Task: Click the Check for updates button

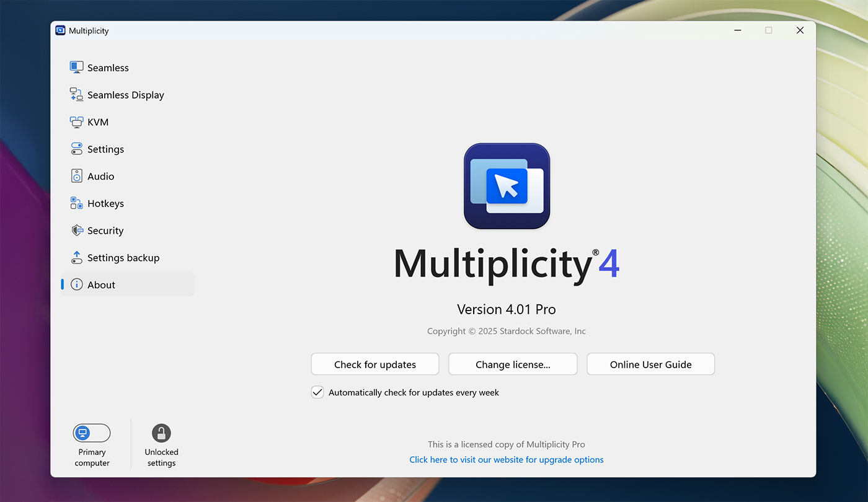Action: [374, 364]
